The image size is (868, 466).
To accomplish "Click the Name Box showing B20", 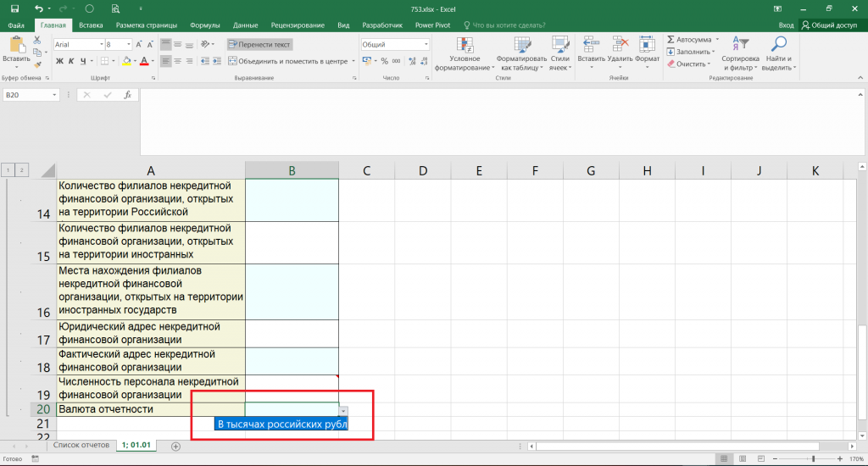I will (x=31, y=95).
